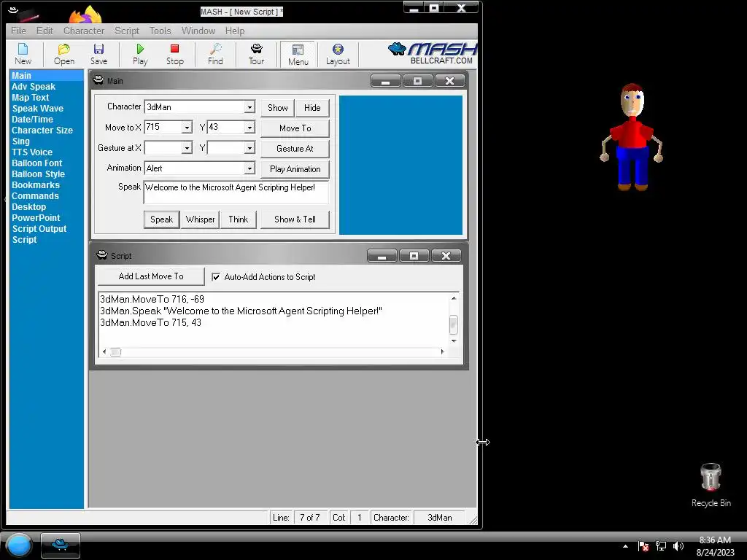
Task: Click the Script panel title icon
Action: 102,255
